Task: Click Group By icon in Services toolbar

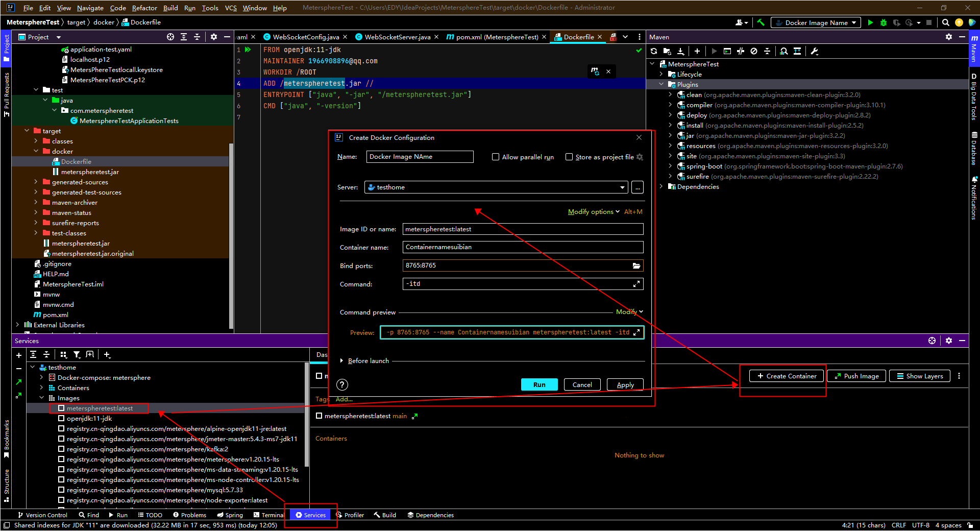Action: 63,354
